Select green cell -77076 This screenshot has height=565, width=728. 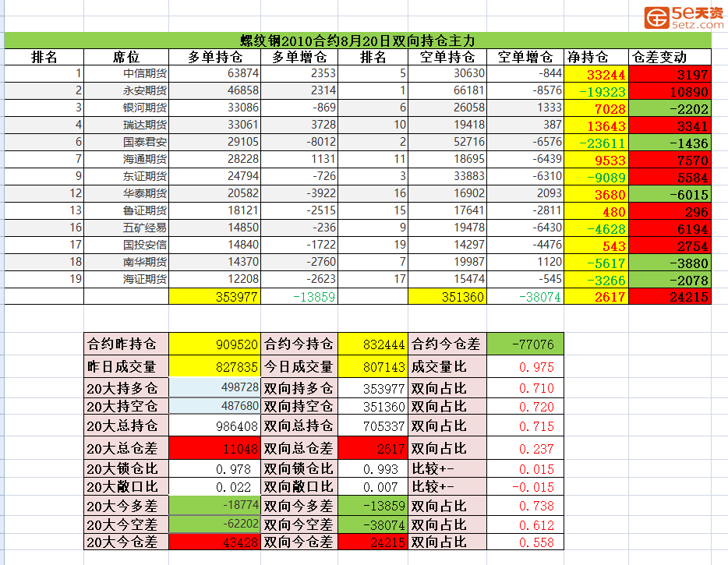tap(525, 344)
